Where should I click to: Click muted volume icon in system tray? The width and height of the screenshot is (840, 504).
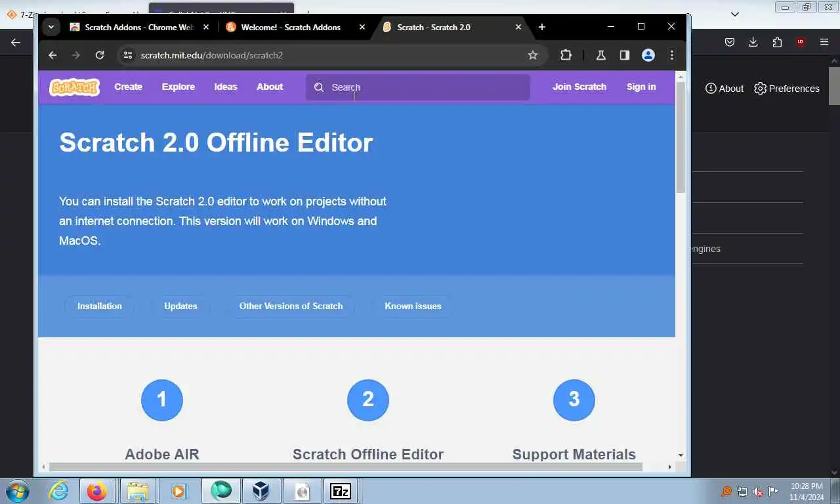758,492
